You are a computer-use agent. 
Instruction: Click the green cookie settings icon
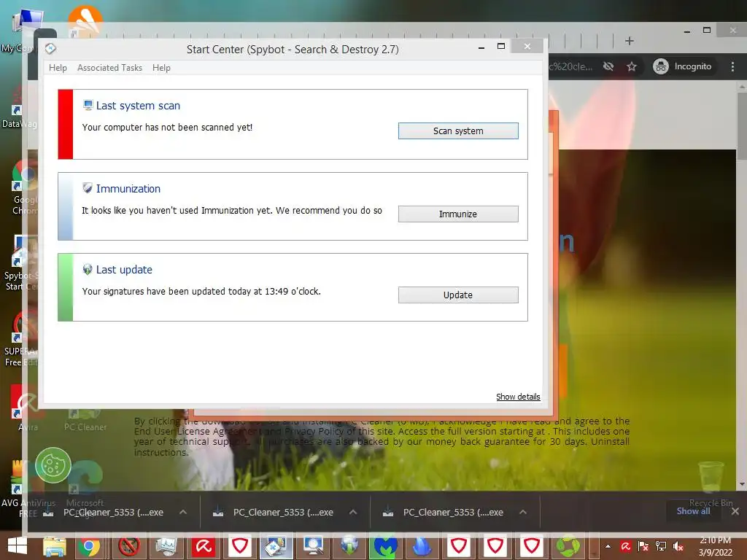point(53,465)
